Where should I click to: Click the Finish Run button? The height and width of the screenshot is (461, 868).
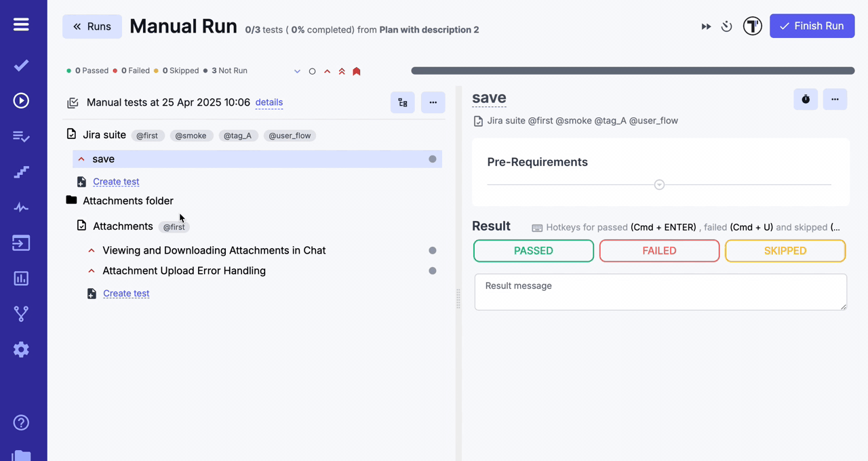(812, 26)
